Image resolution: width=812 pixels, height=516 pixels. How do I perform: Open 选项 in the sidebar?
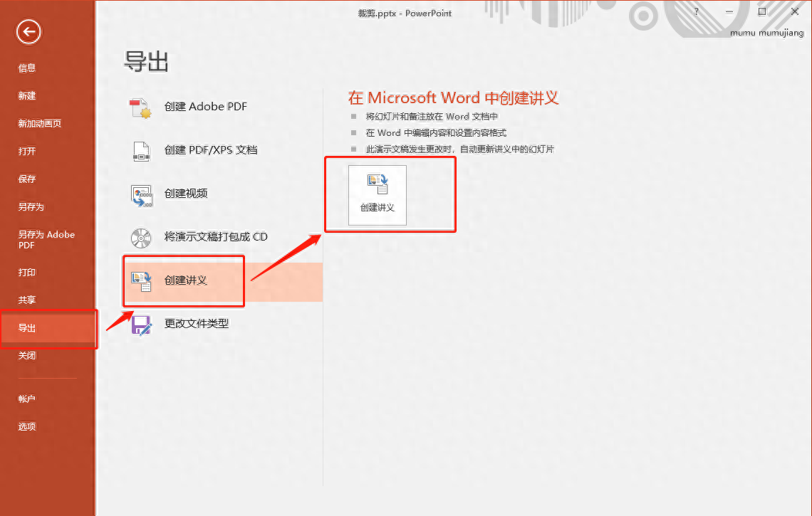point(27,426)
